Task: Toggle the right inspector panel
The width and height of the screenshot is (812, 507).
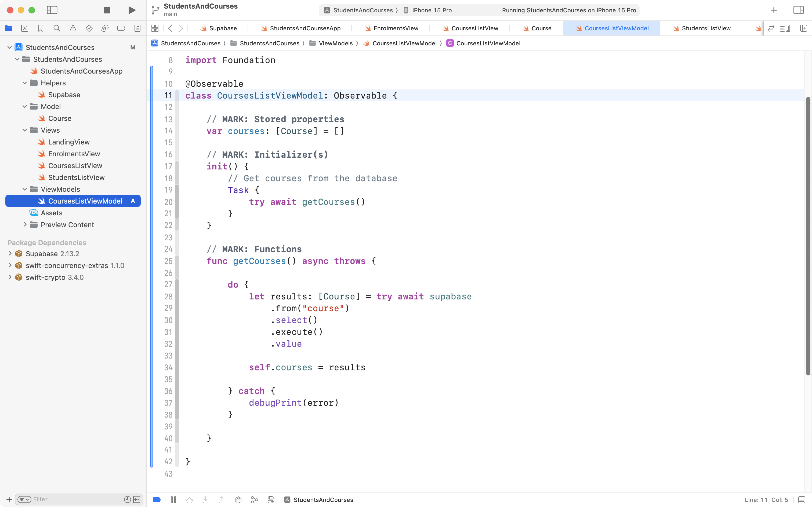Action: coord(798,10)
